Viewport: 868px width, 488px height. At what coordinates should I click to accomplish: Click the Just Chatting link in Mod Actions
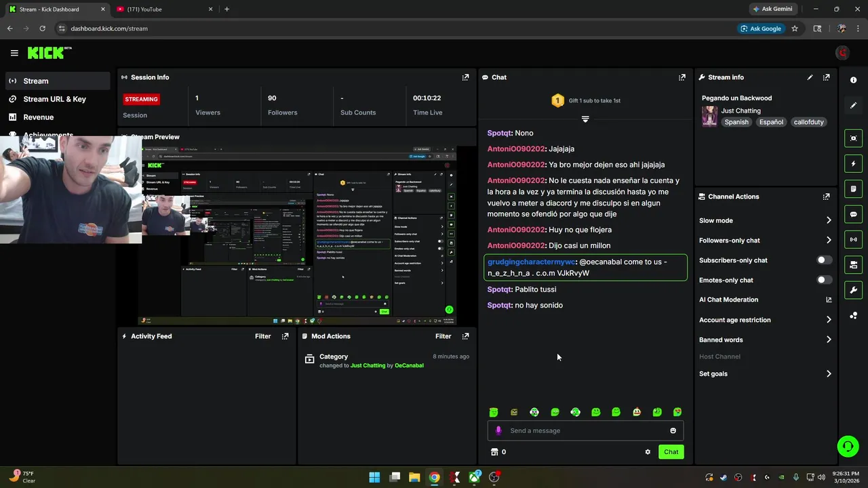pyautogui.click(x=368, y=365)
